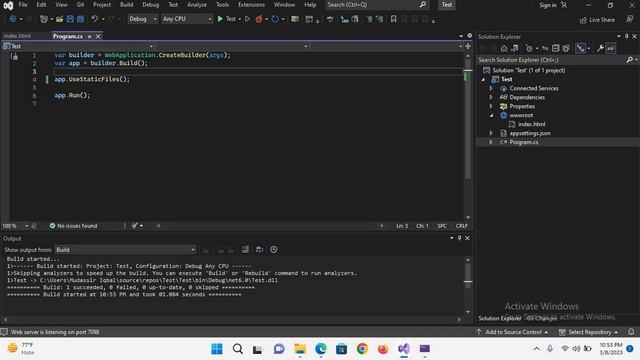Click Collapse All icon in Solution Explorer

556,49
